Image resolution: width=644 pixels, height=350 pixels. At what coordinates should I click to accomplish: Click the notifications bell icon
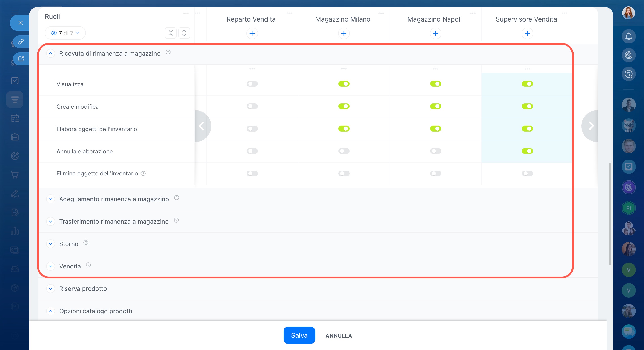(x=629, y=37)
